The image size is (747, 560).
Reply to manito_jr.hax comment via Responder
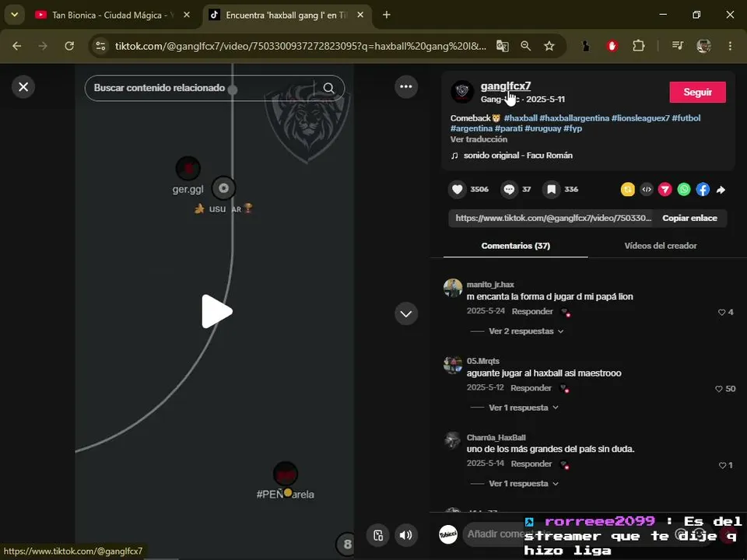(x=532, y=311)
